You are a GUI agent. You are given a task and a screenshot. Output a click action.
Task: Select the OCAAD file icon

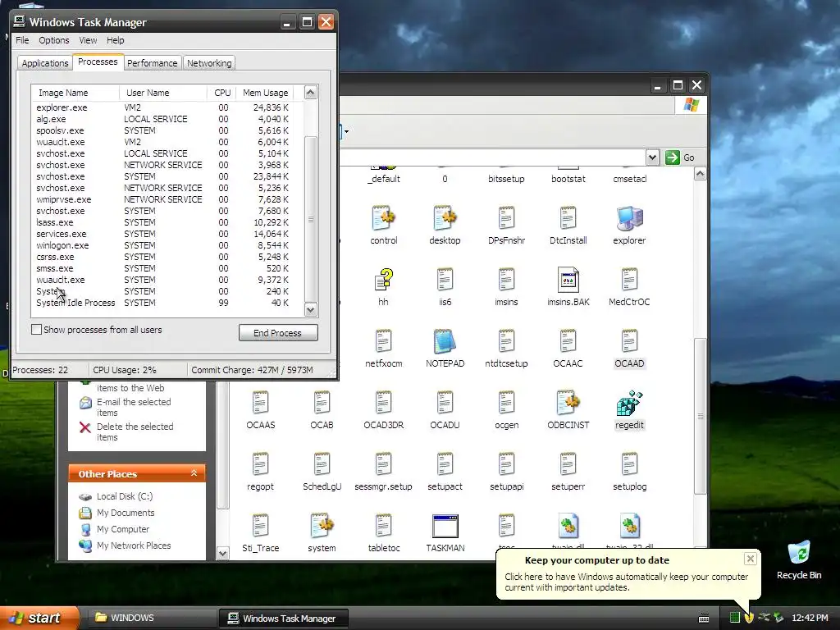pos(629,341)
